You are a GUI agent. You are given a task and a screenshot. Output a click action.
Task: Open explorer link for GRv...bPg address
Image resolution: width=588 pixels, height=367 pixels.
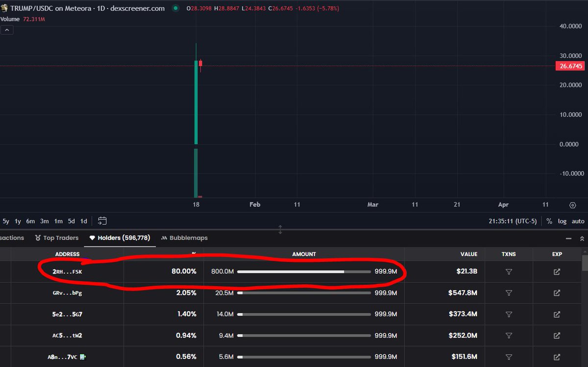pos(557,293)
